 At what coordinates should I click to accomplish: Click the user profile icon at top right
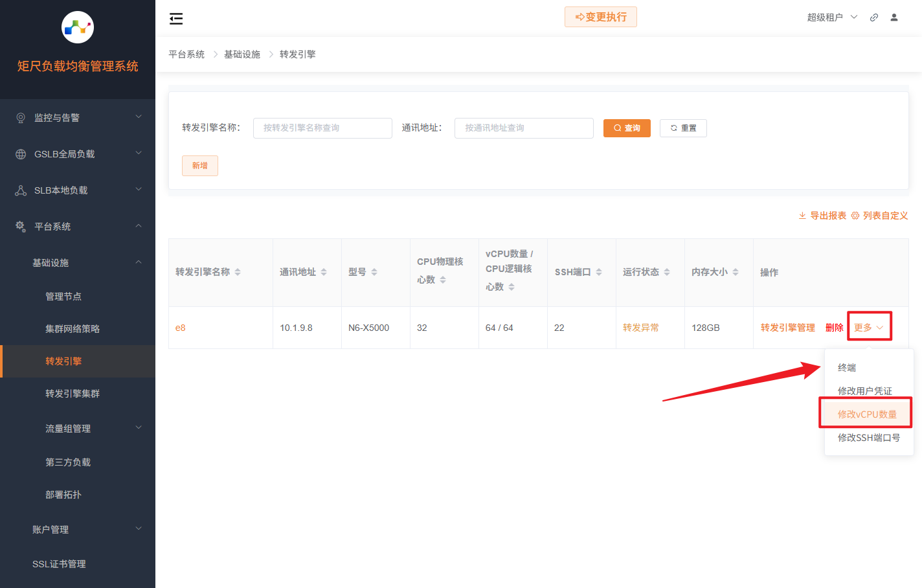(894, 17)
